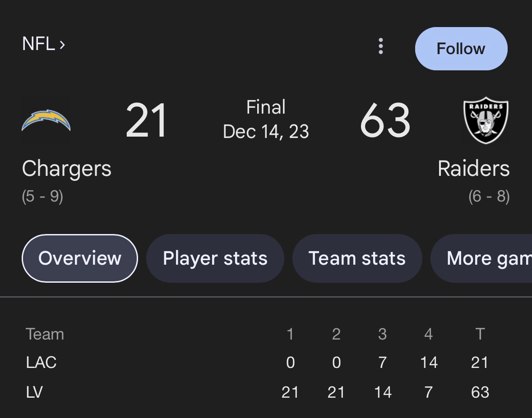Screen dimensions: 532x418
Task: Click the Team column header in scoreboard
Action: pos(45,334)
